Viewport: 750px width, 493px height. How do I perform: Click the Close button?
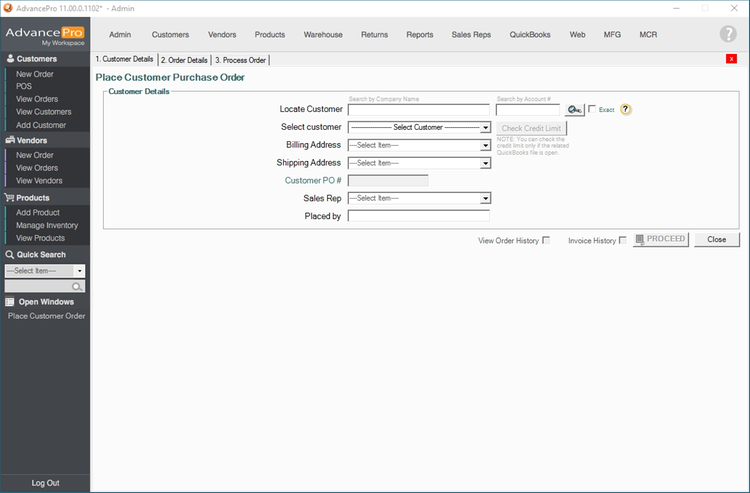pyautogui.click(x=717, y=239)
